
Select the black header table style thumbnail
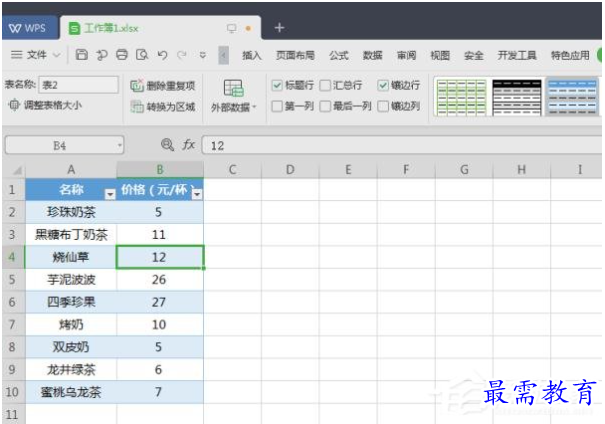pos(517,97)
